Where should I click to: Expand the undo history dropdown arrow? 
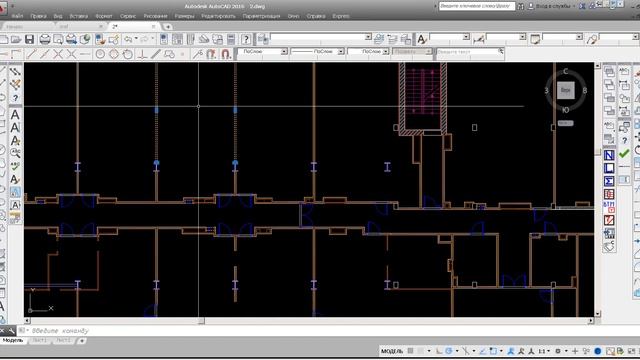136,39
